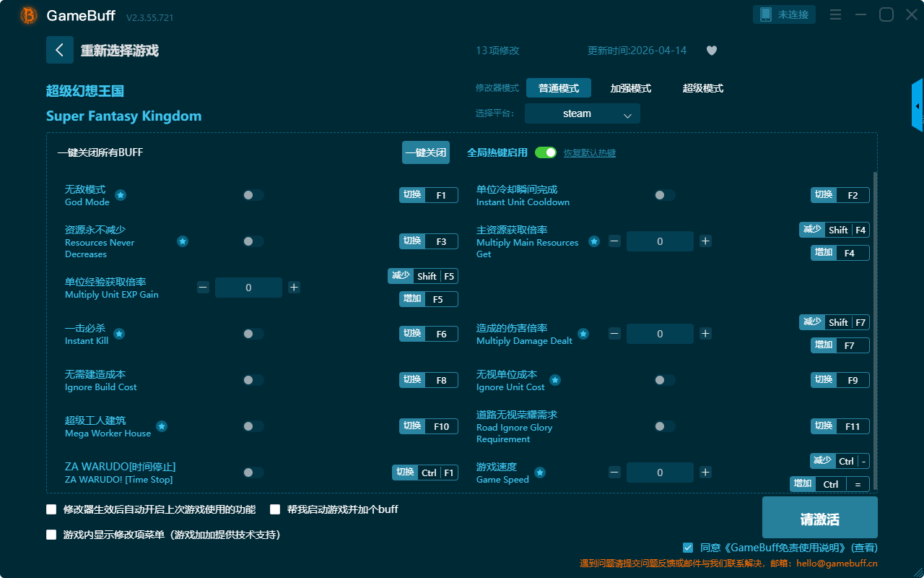The height and width of the screenshot is (578, 924).
Task: Click 恢复默认热键 link
Action: [x=590, y=153]
